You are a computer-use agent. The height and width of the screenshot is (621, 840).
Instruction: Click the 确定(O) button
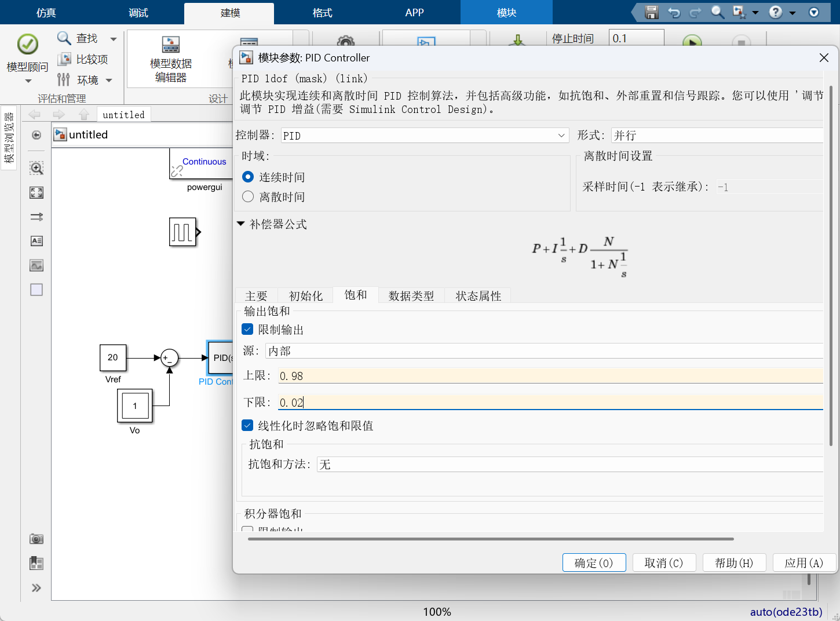(594, 562)
